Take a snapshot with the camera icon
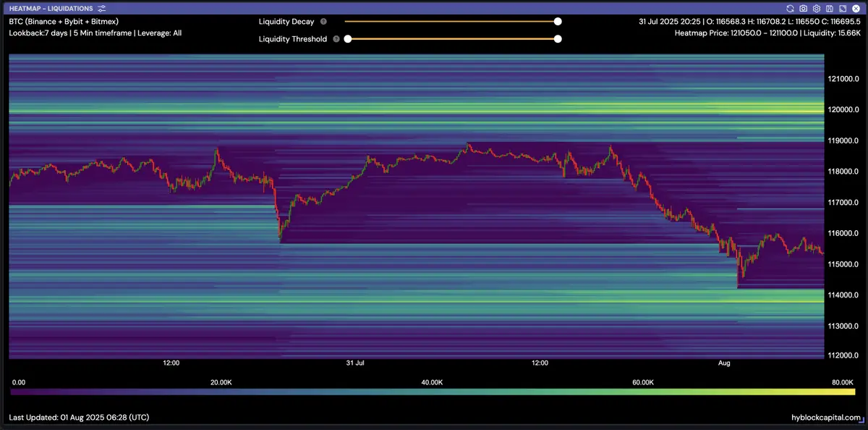Image resolution: width=868 pixels, height=430 pixels. pos(804,8)
